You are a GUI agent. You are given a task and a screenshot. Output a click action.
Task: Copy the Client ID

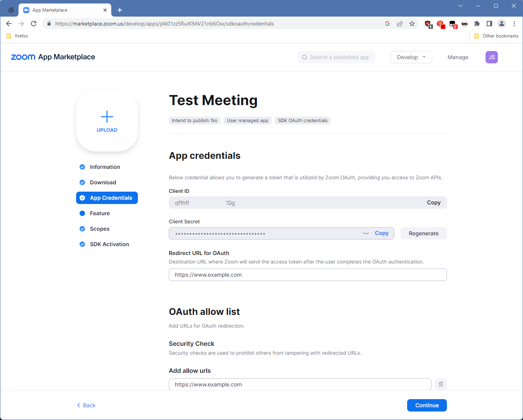434,202
